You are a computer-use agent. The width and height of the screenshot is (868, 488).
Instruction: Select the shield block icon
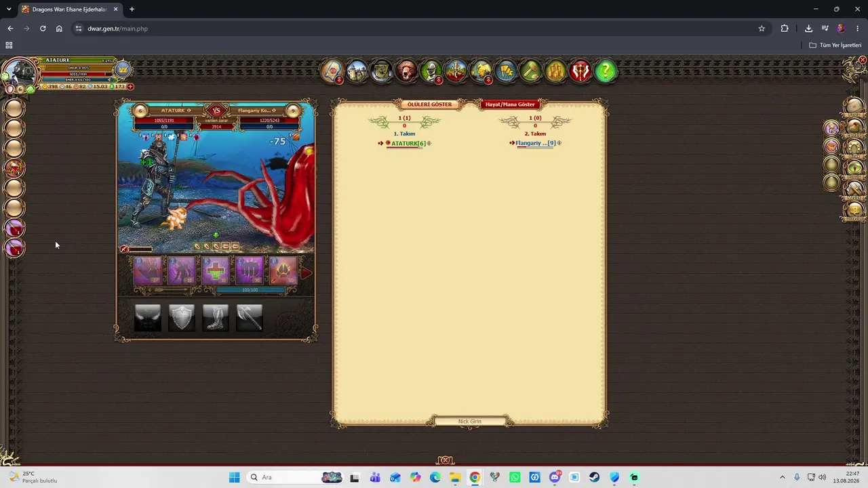[182, 317]
